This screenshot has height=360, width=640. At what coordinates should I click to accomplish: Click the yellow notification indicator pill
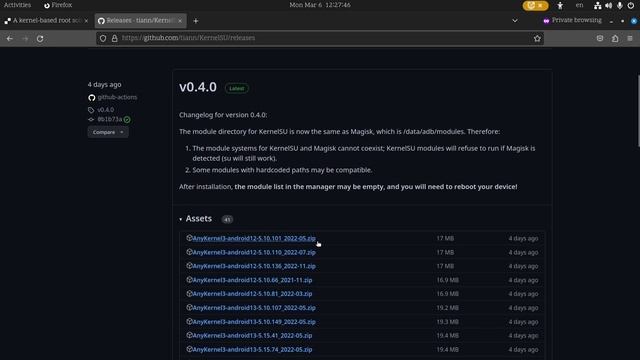coord(536,5)
